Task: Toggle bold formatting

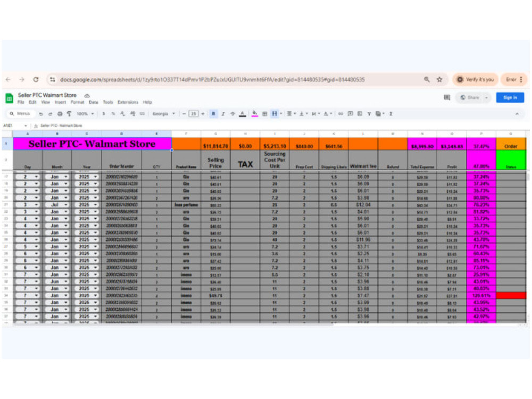Action: (213, 114)
